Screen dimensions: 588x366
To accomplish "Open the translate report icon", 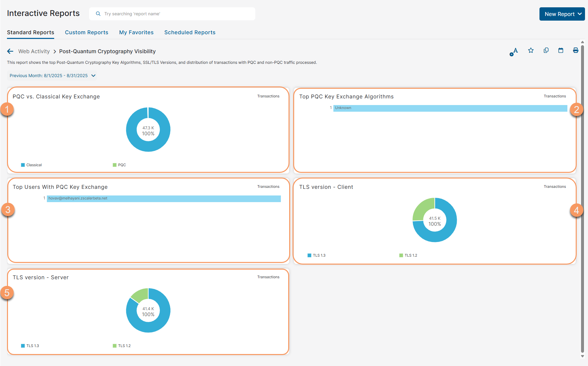I will 514,52.
